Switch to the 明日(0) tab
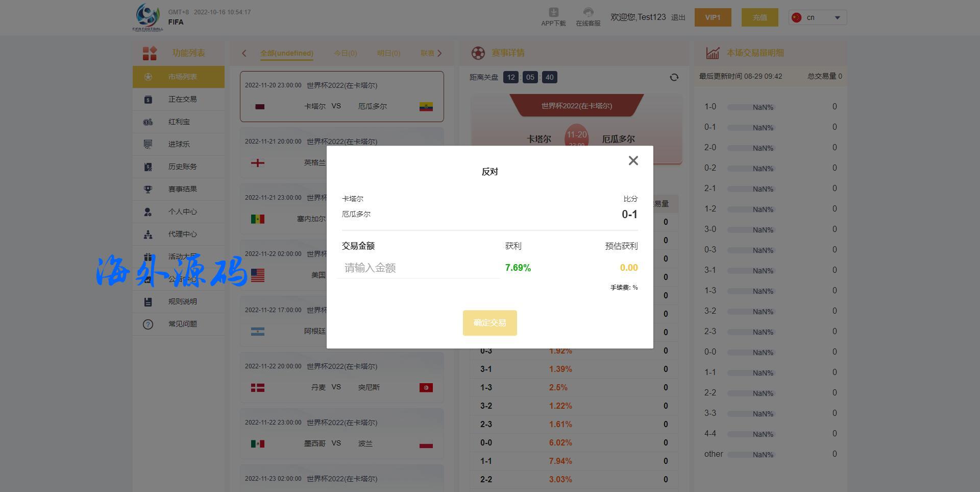This screenshot has width=980, height=492. [x=388, y=53]
